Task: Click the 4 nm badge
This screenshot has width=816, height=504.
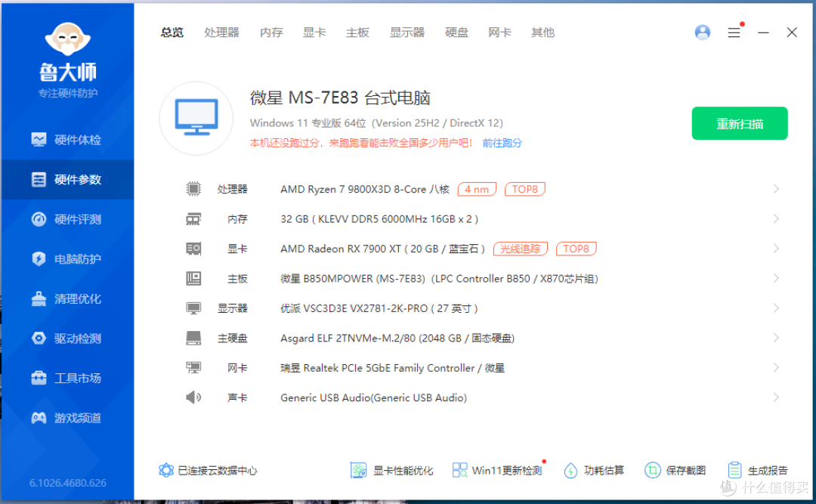Action: click(x=477, y=189)
